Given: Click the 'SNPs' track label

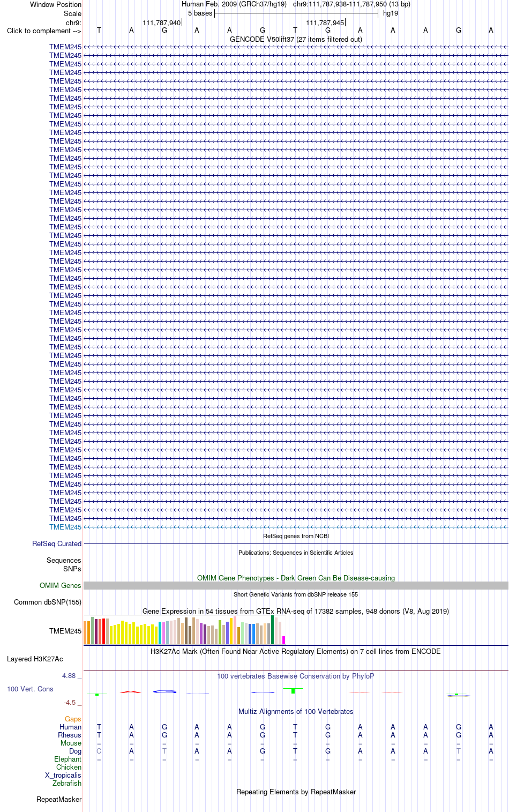Looking at the screenshot, I should (72, 569).
